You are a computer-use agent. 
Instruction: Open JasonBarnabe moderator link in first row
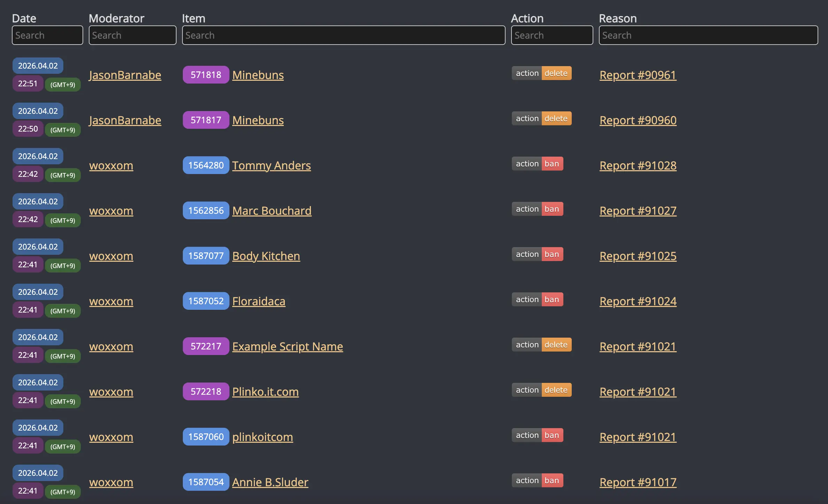125,75
